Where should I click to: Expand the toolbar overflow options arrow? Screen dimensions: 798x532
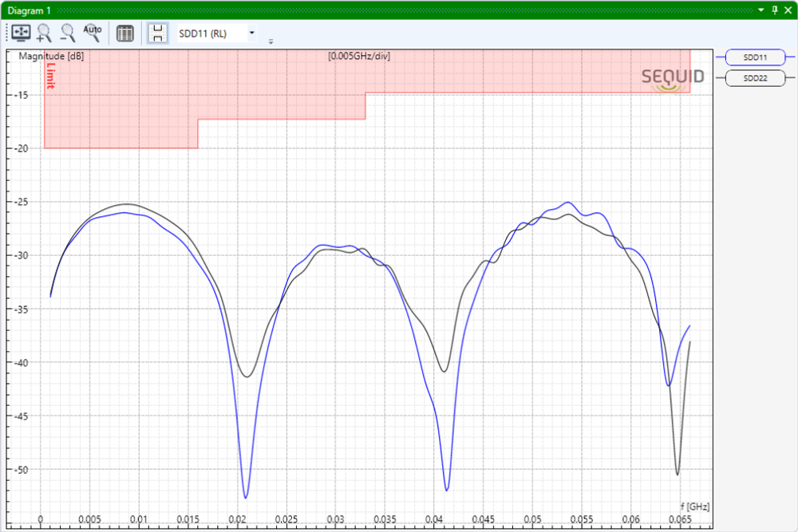pos(271,41)
